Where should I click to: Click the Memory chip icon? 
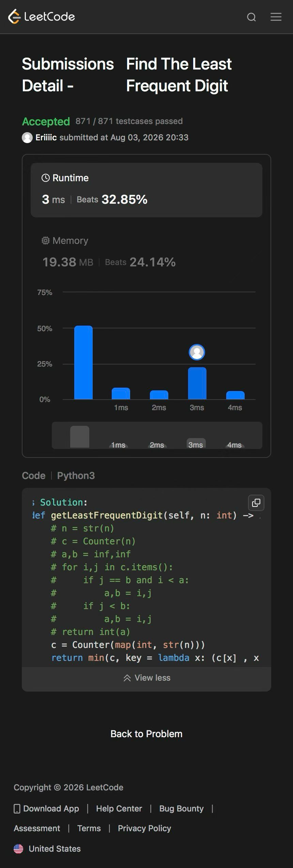click(x=46, y=241)
